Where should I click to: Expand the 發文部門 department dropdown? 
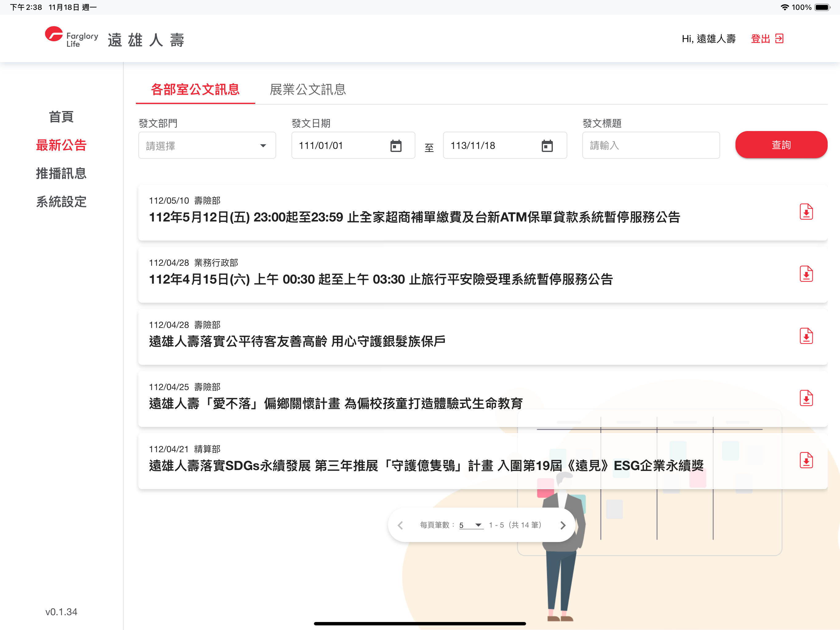click(x=207, y=145)
